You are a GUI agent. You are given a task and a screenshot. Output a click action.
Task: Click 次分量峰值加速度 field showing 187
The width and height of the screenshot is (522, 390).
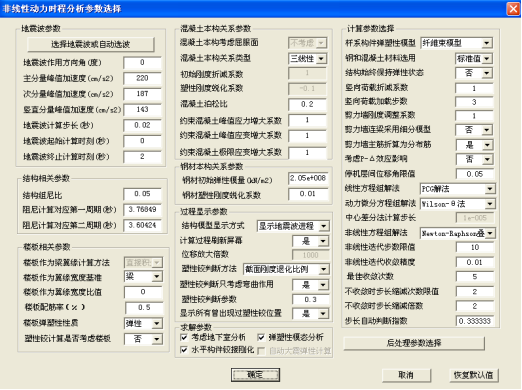point(142,94)
